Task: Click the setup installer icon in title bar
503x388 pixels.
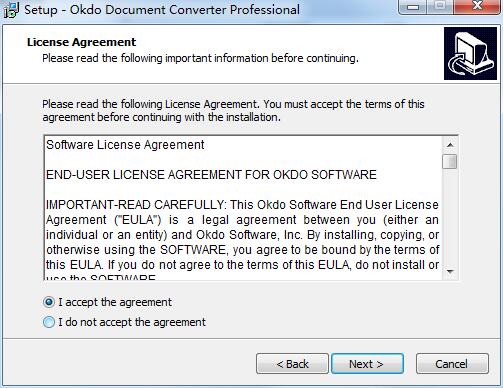Action: (x=11, y=10)
